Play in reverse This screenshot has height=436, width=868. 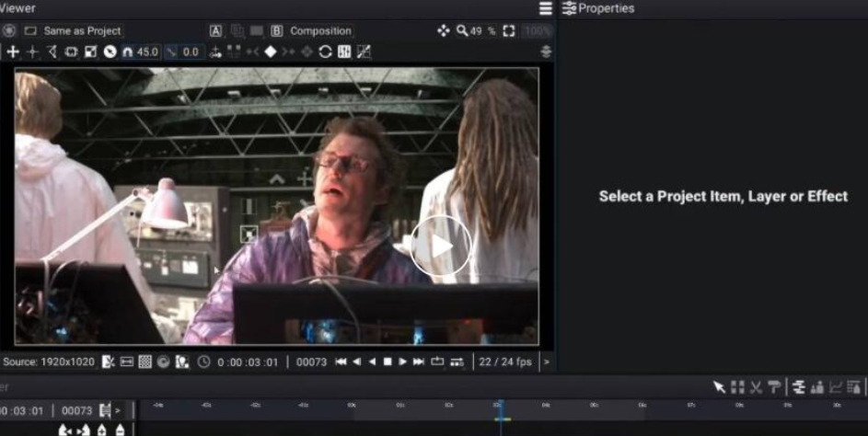(x=372, y=361)
